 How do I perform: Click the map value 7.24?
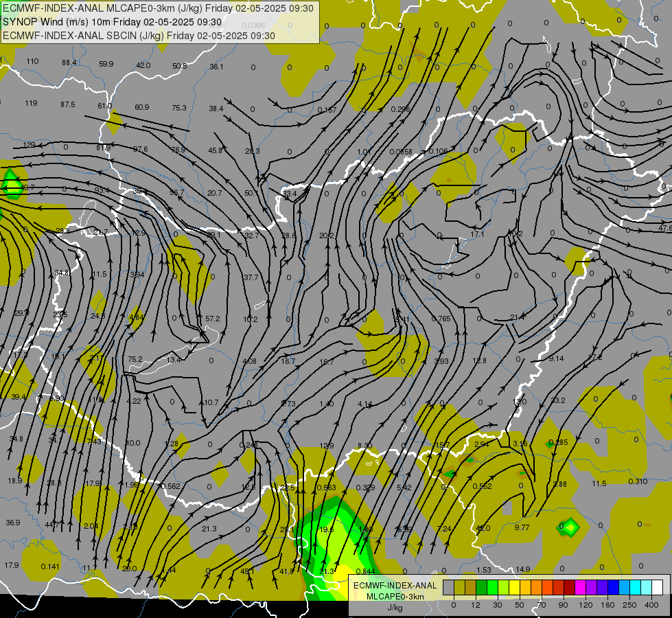[444, 529]
